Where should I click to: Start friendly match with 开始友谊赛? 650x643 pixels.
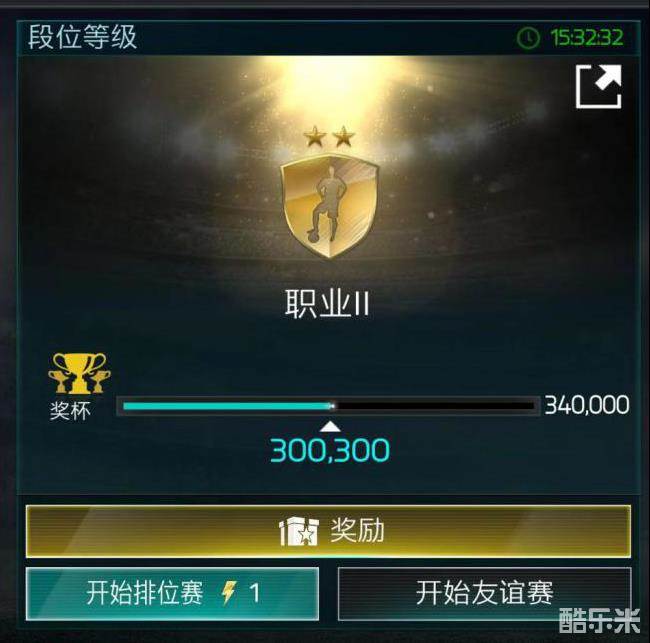[485, 594]
